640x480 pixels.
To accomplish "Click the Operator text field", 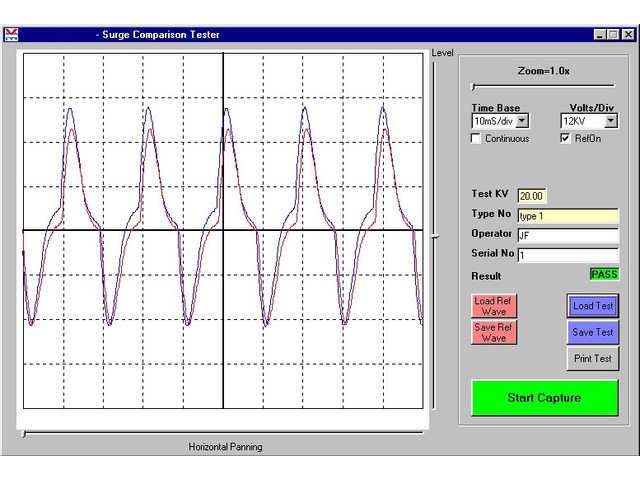I will pyautogui.click(x=567, y=236).
